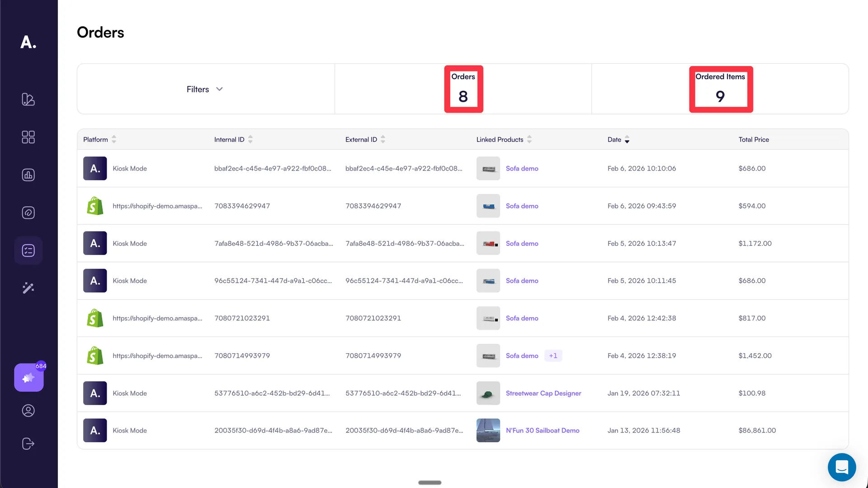
Task: Open the Streetwear Cap Designer product link
Action: [x=543, y=393]
